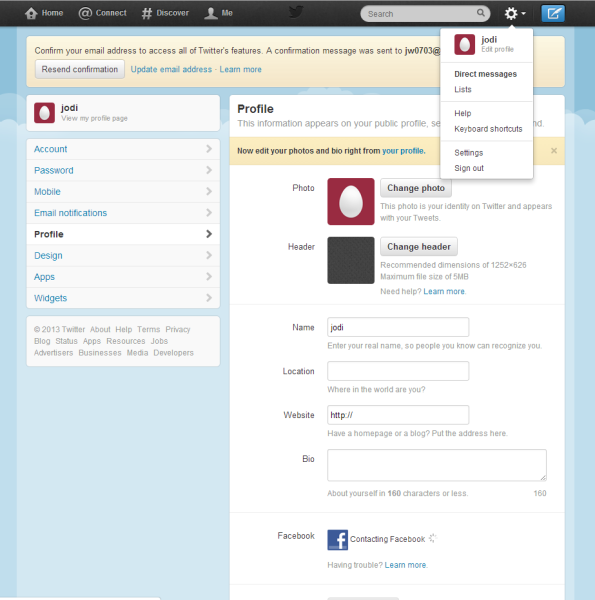Click the Change photo button
The image size is (595, 600).
(416, 188)
